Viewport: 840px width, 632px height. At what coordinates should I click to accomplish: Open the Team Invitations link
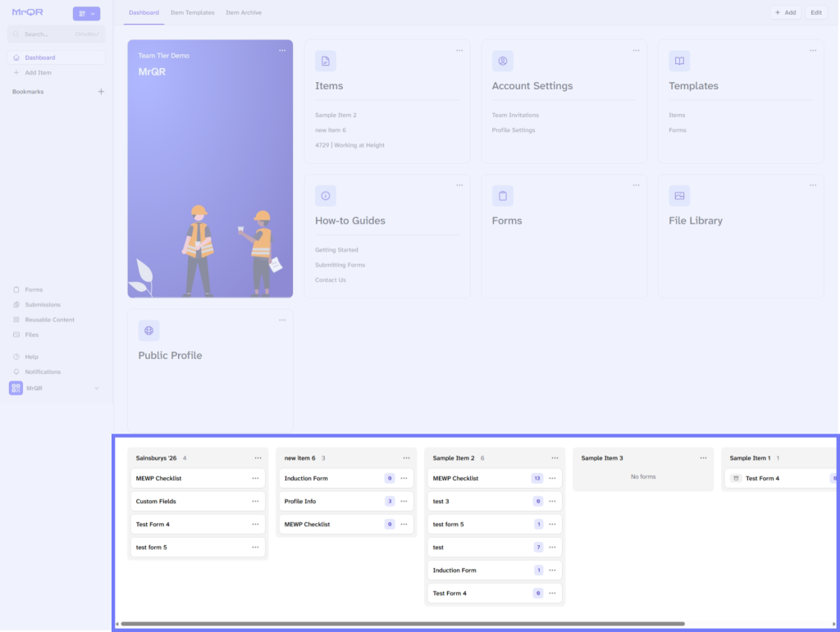[x=515, y=115]
